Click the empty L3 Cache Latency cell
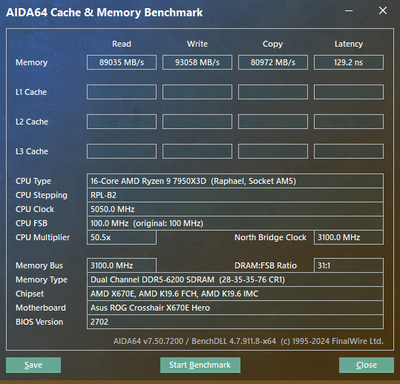Image resolution: width=400 pixels, height=384 pixels. 349,151
